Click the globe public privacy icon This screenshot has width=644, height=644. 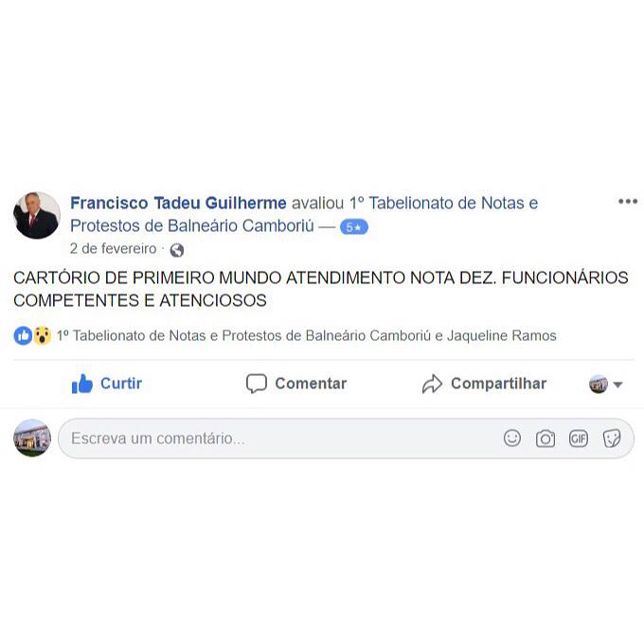176,250
